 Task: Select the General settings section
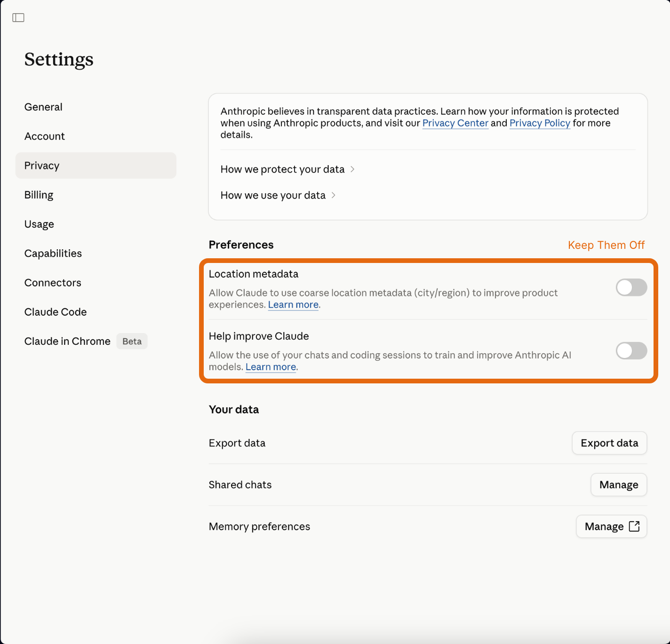(43, 107)
